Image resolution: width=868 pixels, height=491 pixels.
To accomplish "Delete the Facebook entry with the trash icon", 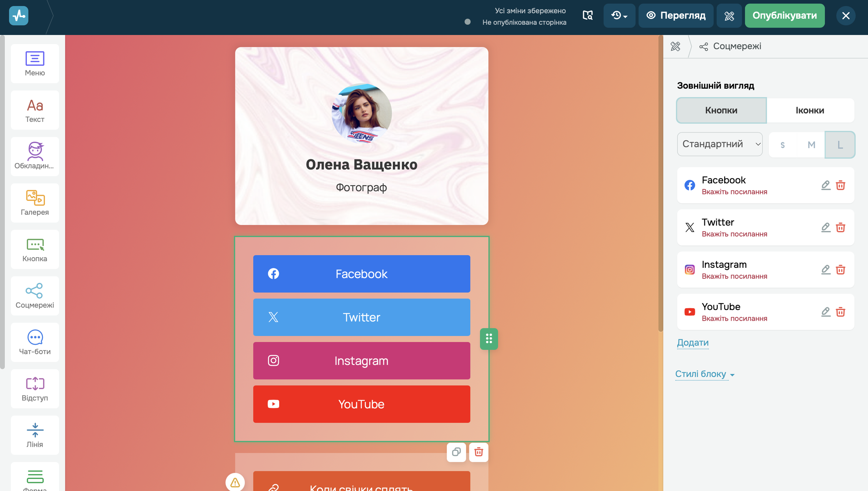I will (x=840, y=185).
